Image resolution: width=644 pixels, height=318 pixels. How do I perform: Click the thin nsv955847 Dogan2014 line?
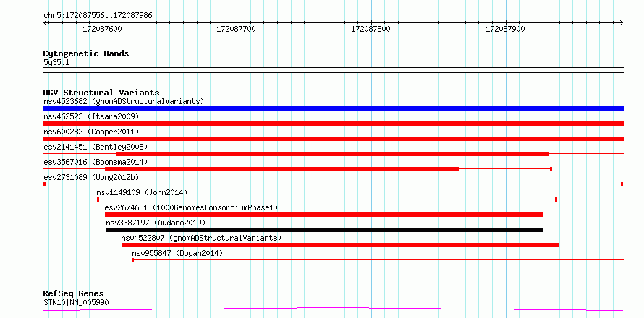(x=378, y=260)
